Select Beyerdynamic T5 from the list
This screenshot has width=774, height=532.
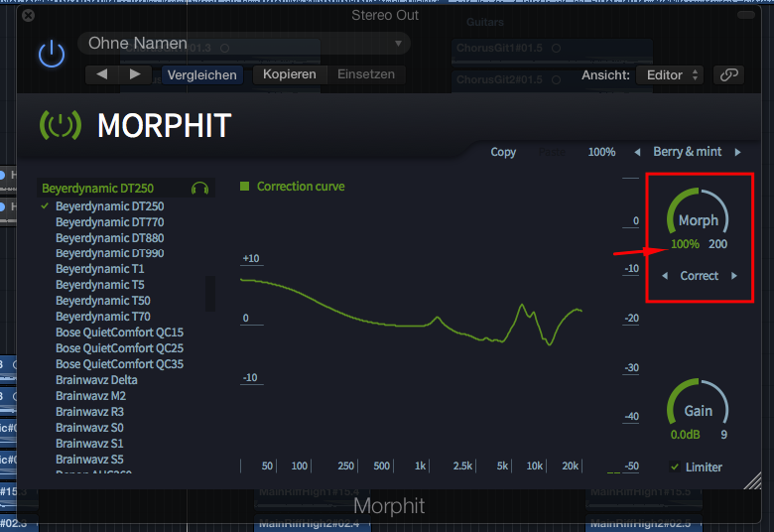(99, 285)
